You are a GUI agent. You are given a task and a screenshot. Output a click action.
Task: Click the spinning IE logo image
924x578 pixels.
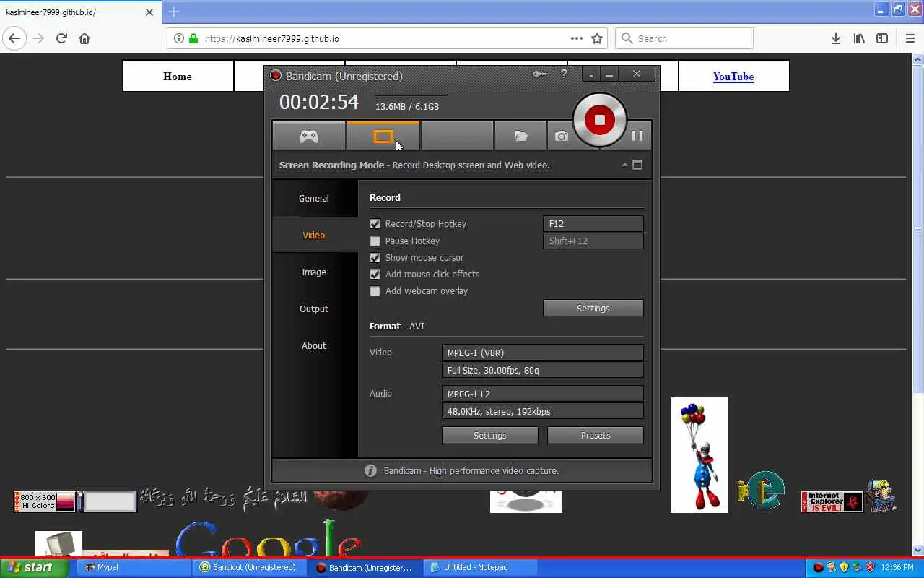762,490
